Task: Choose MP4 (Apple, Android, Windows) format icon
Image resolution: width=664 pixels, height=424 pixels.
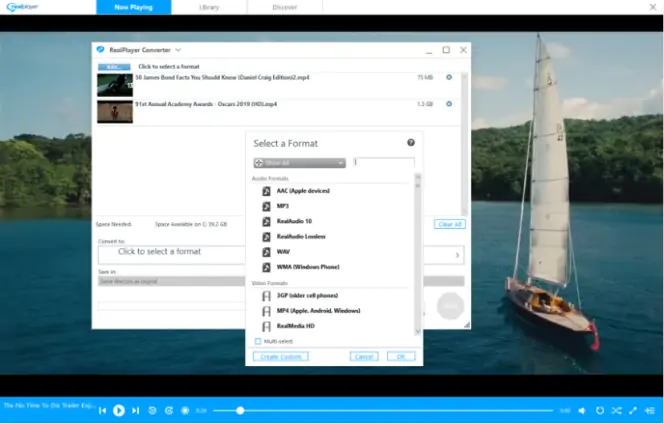Action: (266, 311)
